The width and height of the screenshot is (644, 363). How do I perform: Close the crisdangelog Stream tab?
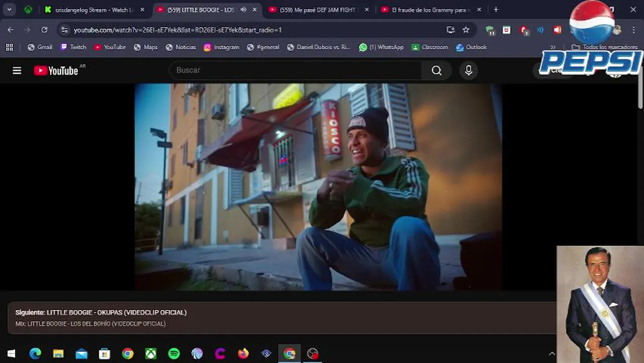tap(142, 10)
